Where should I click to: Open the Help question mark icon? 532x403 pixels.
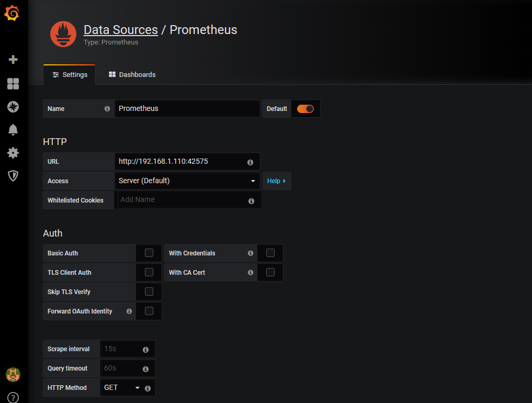(13, 397)
